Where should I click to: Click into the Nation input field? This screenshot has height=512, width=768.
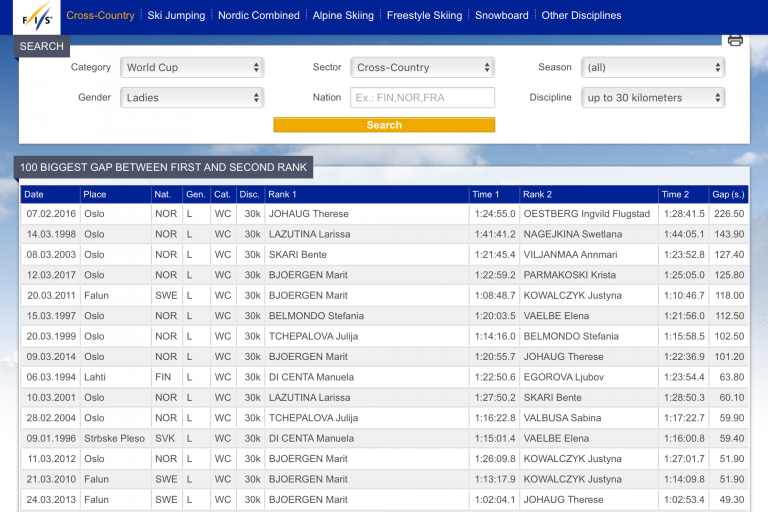[x=423, y=98]
